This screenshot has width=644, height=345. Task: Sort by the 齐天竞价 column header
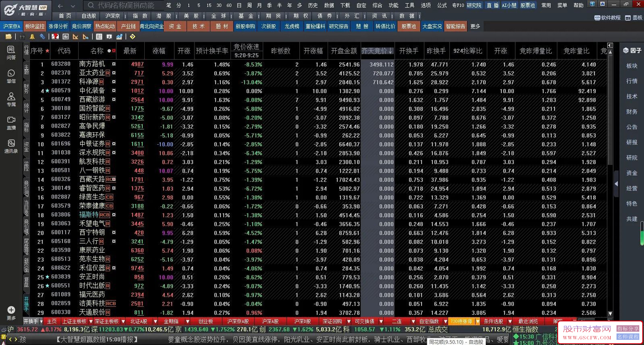pos(377,51)
